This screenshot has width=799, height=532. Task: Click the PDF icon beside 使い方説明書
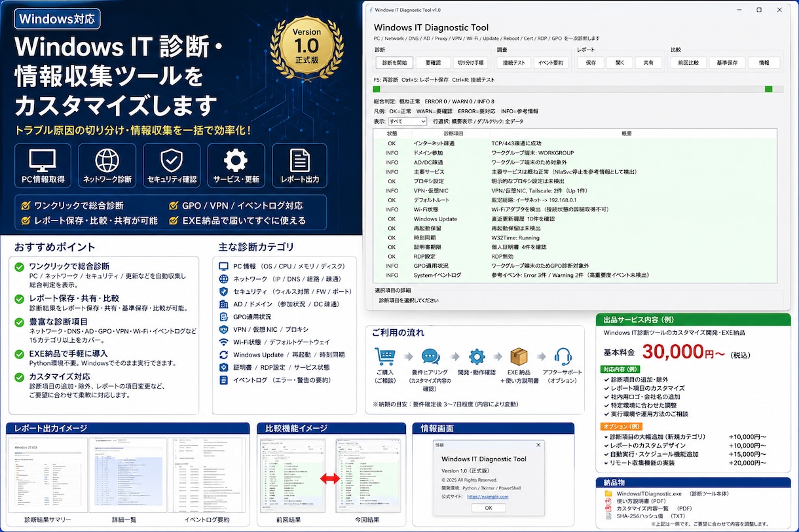coord(608,501)
